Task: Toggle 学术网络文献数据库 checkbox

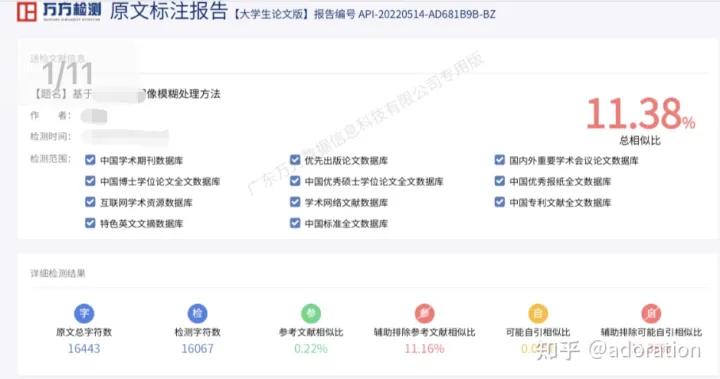Action: point(295,202)
